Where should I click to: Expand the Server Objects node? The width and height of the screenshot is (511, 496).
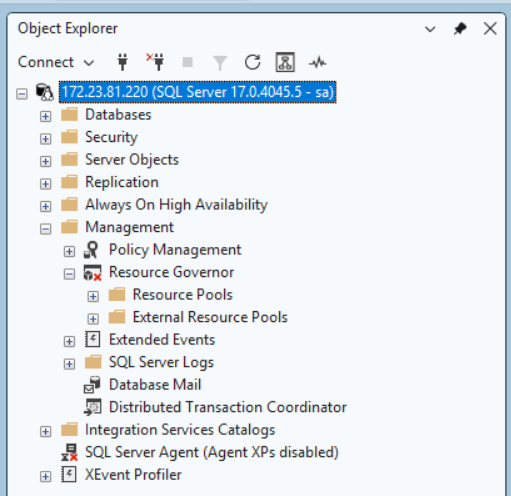point(45,161)
